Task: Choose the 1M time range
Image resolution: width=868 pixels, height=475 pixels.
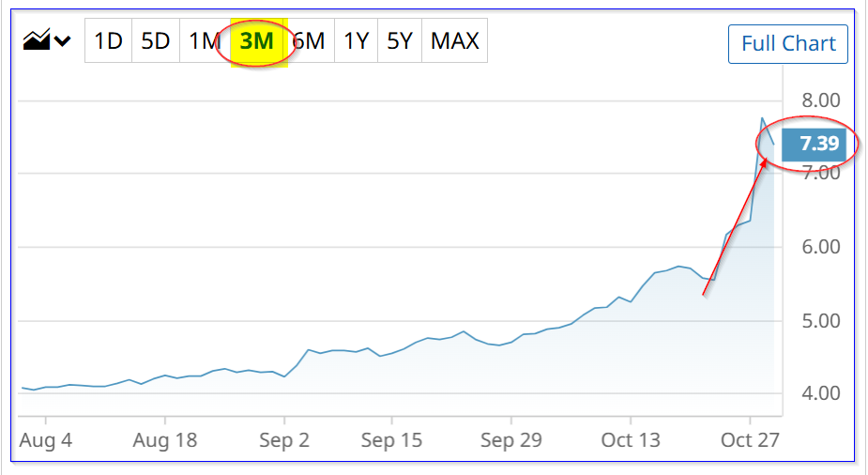Action: point(204,41)
